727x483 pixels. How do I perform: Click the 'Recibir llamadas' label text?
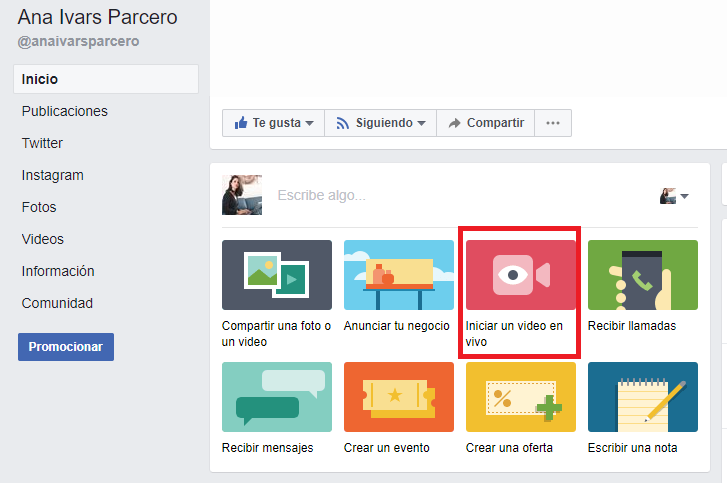(631, 326)
